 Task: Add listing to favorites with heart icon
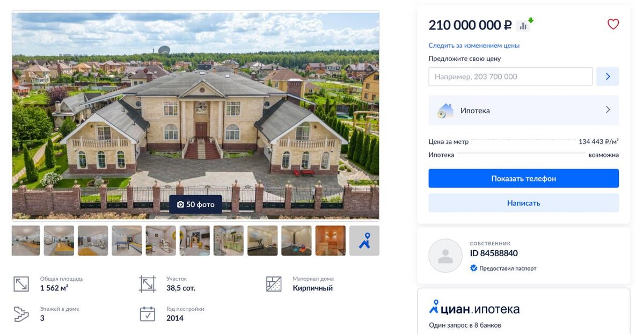(x=613, y=24)
